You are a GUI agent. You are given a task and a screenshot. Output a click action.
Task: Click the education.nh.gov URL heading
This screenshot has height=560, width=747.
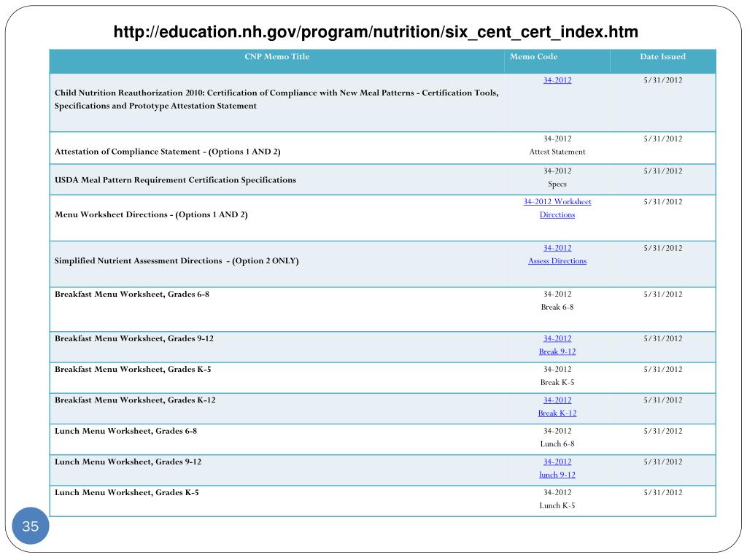(x=376, y=32)
